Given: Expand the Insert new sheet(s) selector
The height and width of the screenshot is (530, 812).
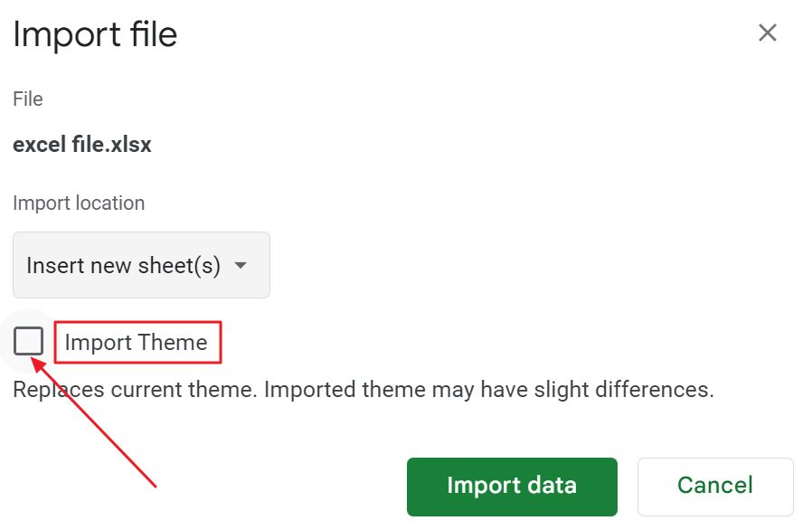Looking at the screenshot, I should click(x=141, y=265).
